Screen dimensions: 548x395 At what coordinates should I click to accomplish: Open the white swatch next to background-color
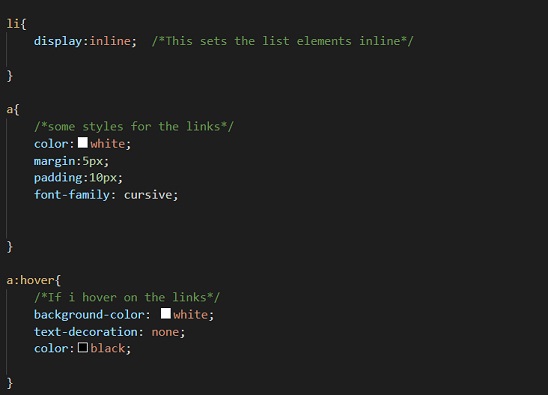[166, 314]
